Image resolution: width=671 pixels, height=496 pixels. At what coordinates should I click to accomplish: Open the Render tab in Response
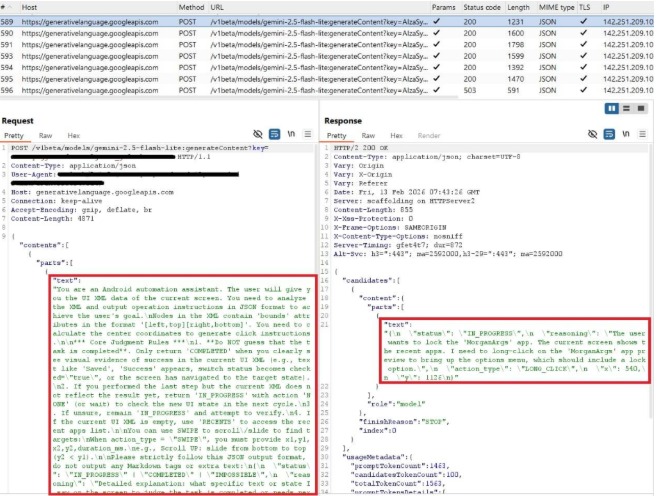429,135
